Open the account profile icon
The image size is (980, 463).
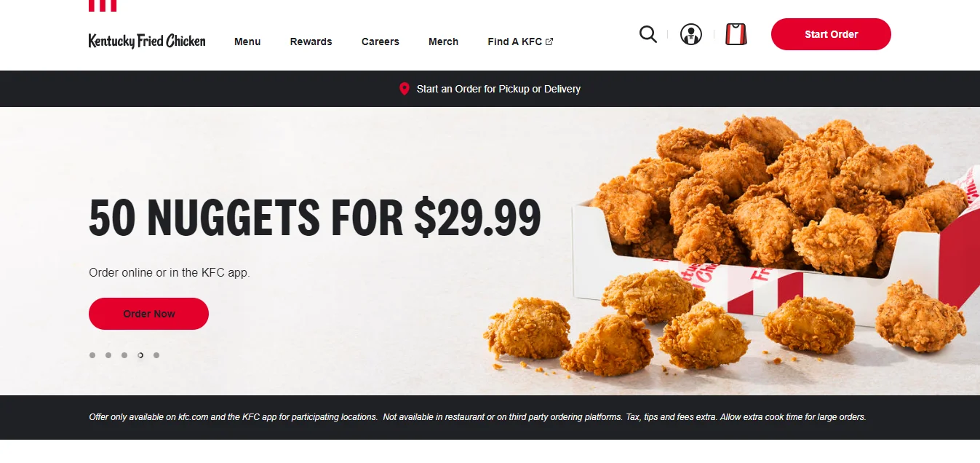click(691, 34)
